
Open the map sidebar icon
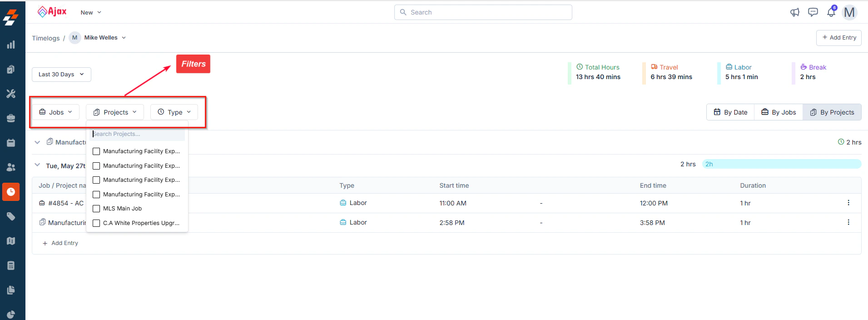tap(11, 241)
